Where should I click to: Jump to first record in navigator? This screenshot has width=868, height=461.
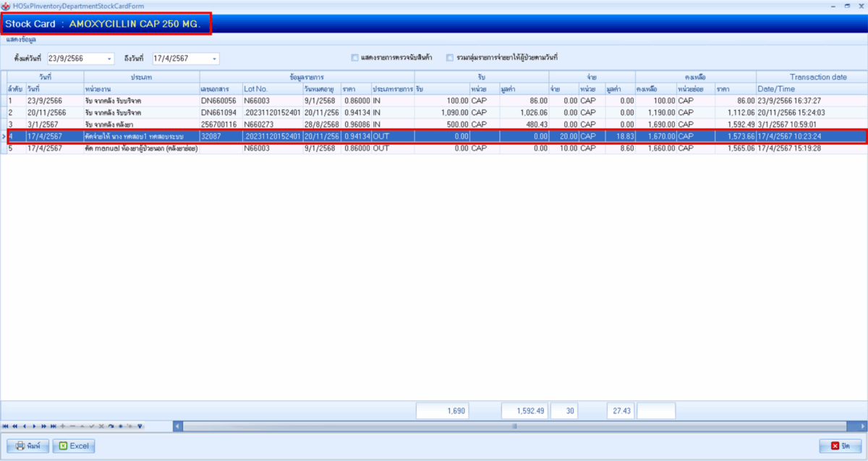(x=6, y=426)
